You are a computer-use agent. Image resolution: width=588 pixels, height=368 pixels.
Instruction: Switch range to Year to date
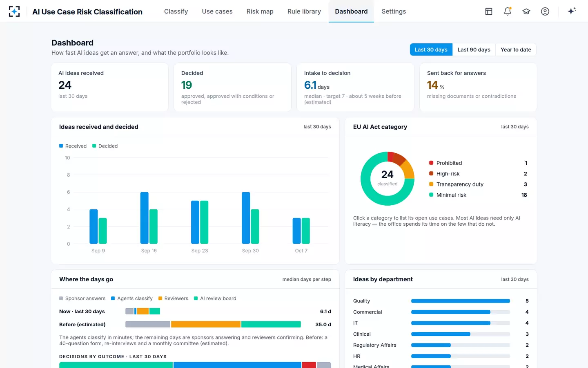[516, 49]
